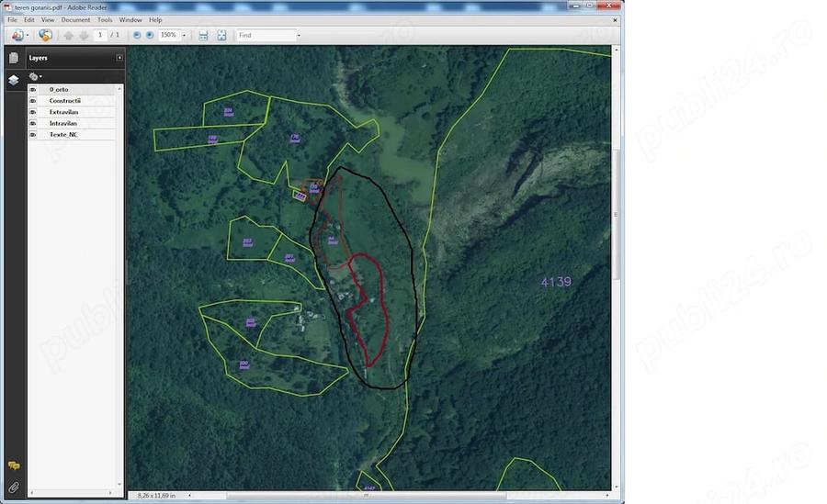Open the Window menu
Screen dimensions: 827x504
click(x=130, y=20)
